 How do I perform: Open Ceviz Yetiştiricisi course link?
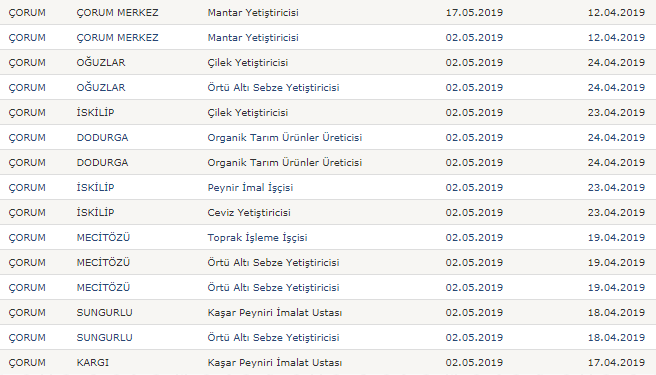click(x=249, y=213)
